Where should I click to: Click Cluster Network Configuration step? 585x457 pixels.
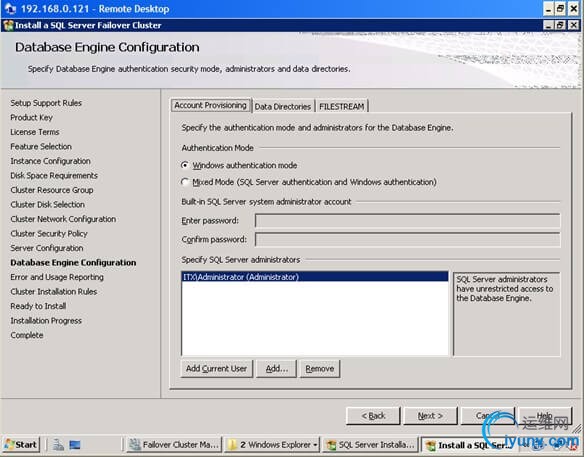(63, 219)
